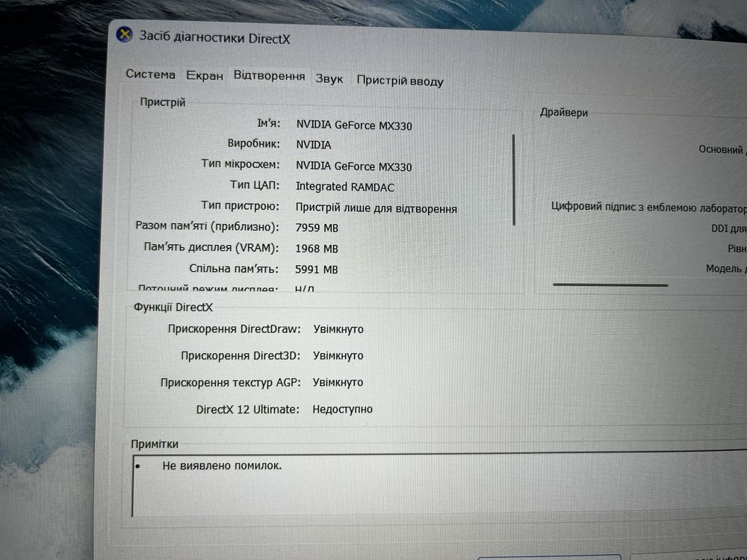Click the Прискорення Direct3D status Увімкнуто

[x=338, y=355]
